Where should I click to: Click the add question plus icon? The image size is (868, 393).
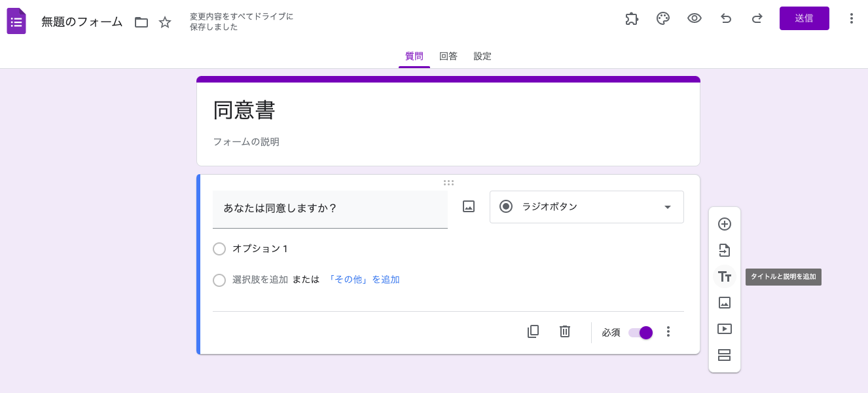[725, 224]
